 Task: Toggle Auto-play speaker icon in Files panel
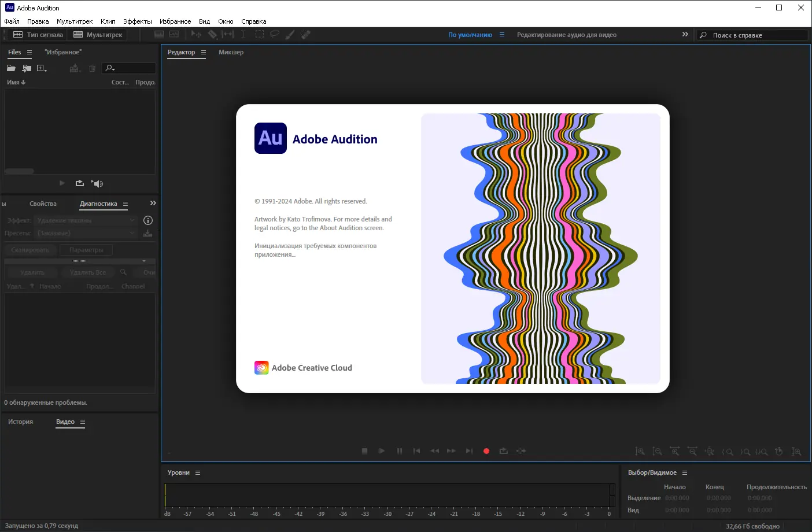(98, 183)
